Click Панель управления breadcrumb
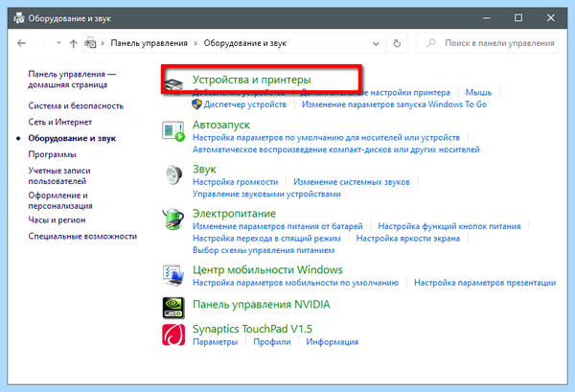Screen dimensions: 575x392 [x=149, y=43]
